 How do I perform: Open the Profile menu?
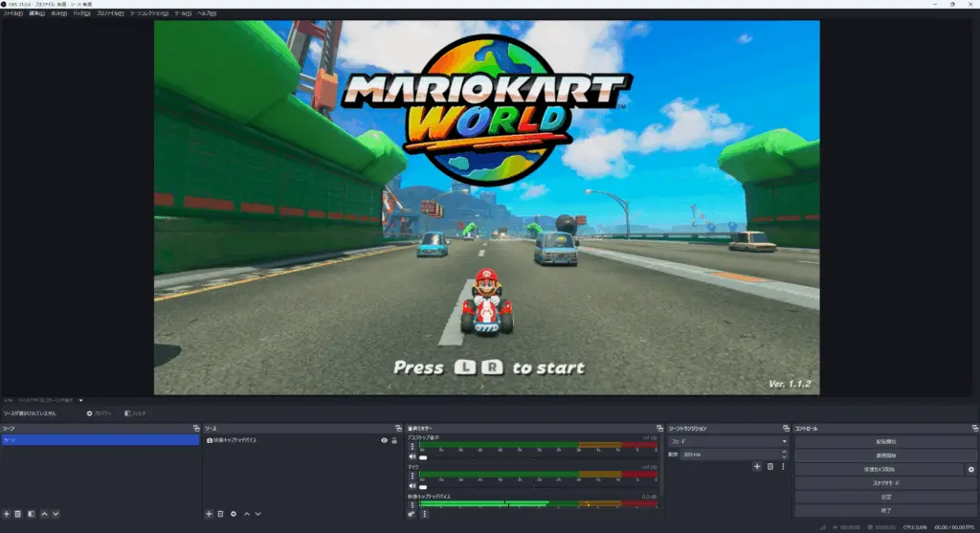pos(110,13)
